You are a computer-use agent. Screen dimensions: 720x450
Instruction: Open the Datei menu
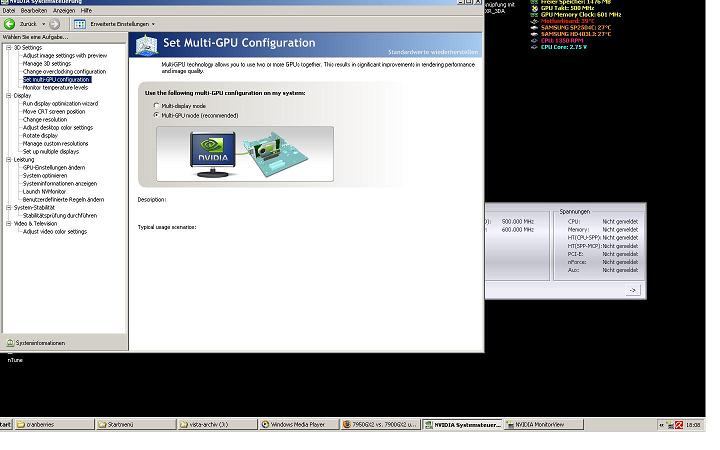point(9,10)
